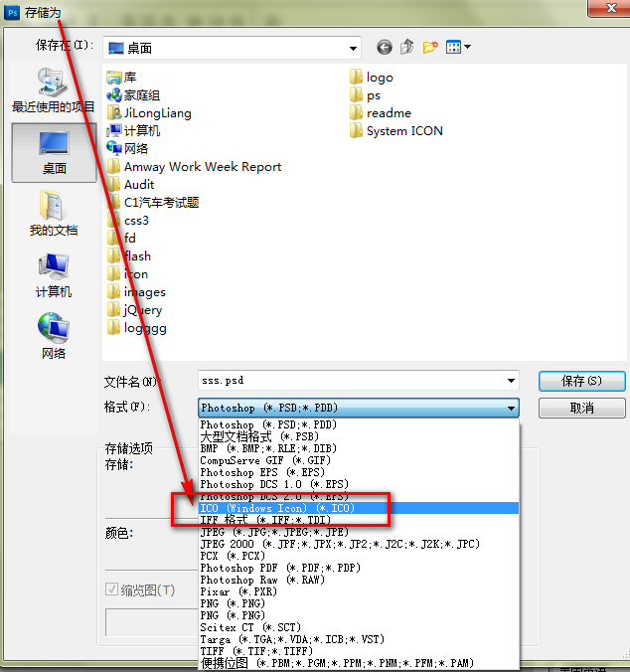This screenshot has width=630, height=672.
Task: Go up one folder level
Action: (406, 47)
